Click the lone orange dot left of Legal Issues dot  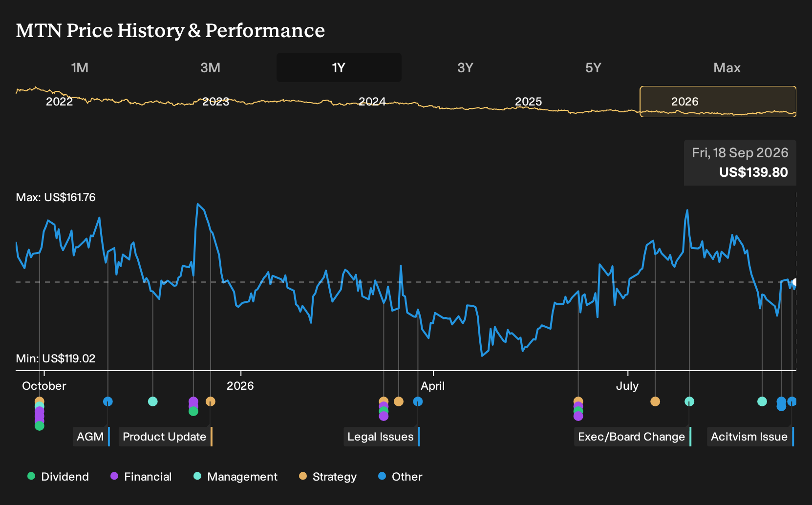click(399, 401)
